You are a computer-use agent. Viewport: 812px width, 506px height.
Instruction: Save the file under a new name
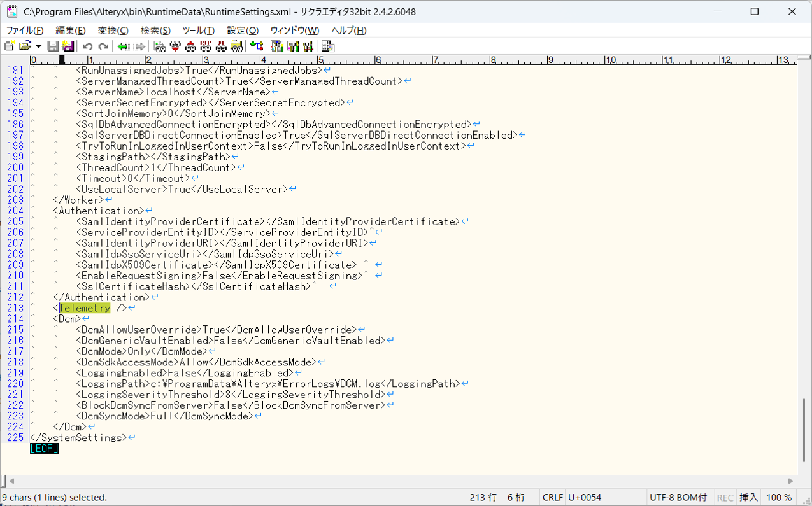pos(68,46)
